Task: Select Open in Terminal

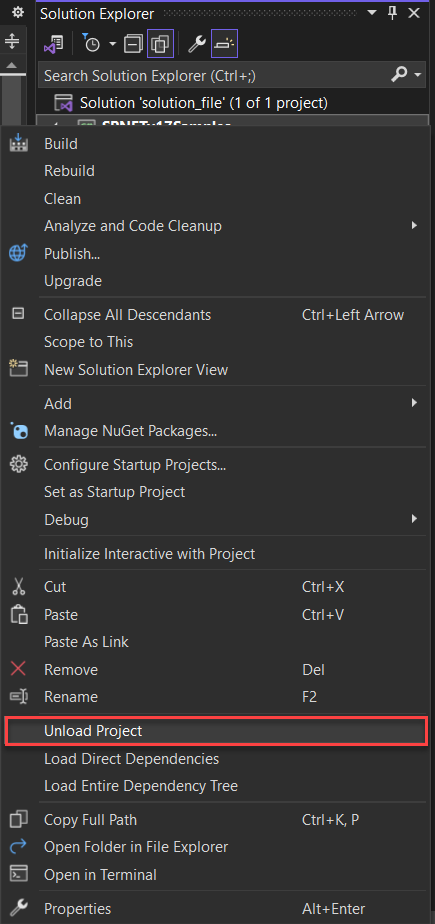Action: coord(100,874)
